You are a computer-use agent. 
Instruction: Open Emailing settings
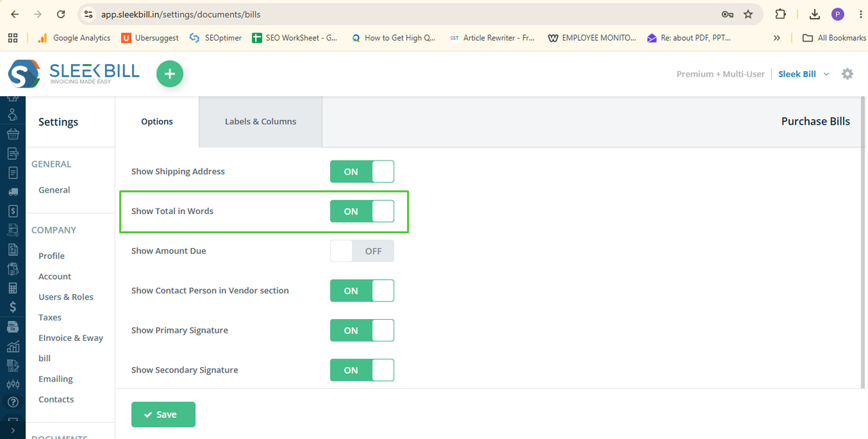56,379
